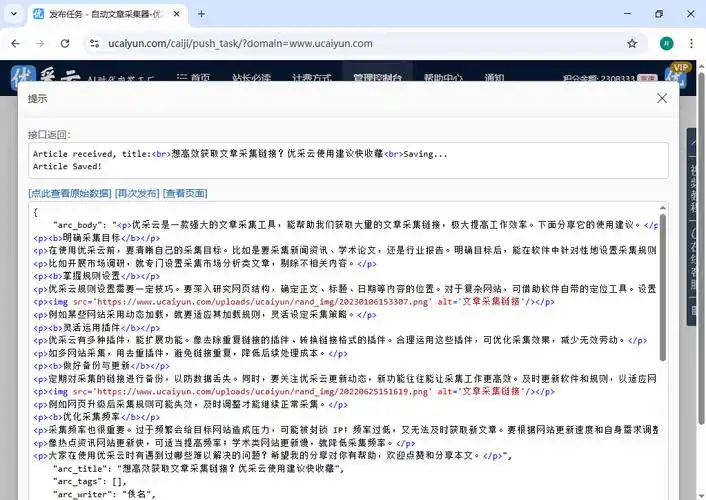Click the 优采云 logo in header
This screenshot has height=500, width=706.
point(45,77)
